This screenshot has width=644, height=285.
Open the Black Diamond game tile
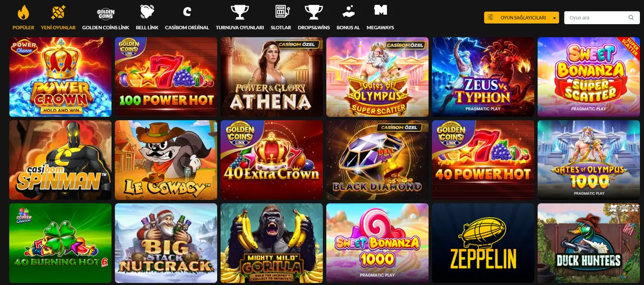click(377, 160)
